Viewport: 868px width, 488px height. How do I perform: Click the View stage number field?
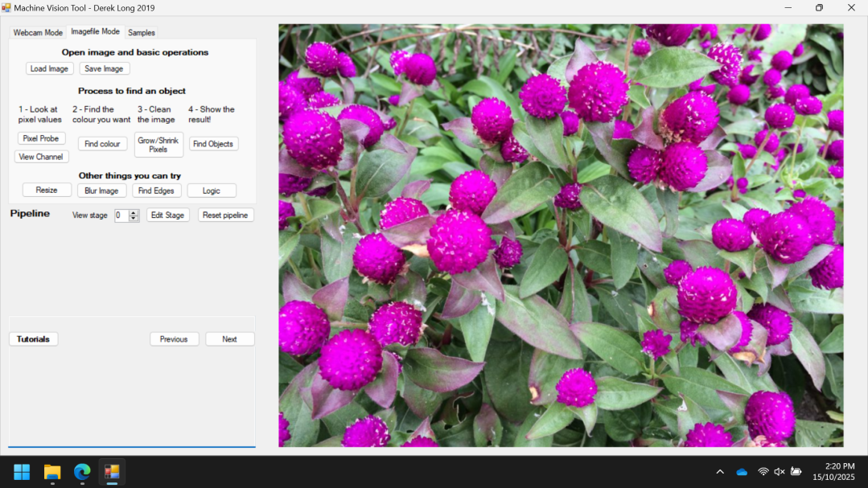[x=121, y=215]
